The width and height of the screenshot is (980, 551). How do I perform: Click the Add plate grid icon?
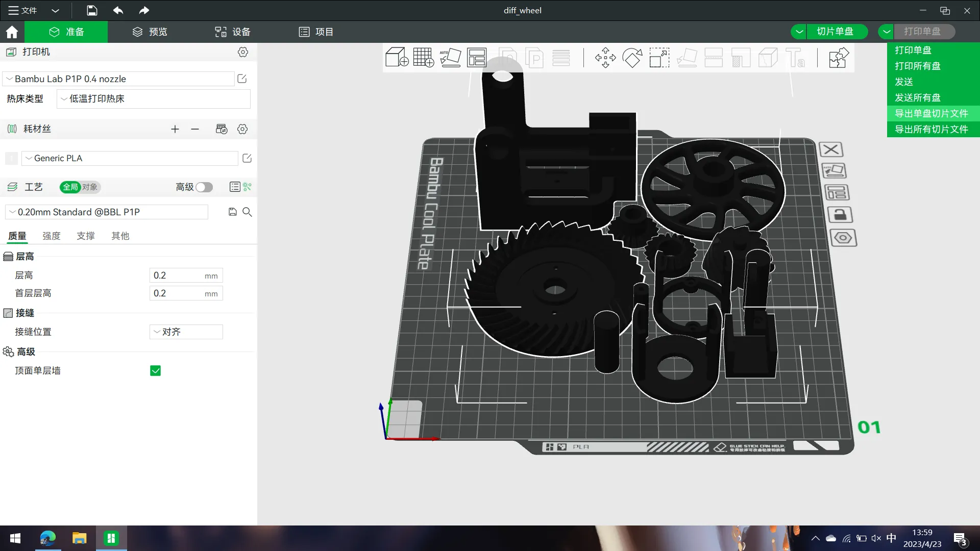(423, 58)
